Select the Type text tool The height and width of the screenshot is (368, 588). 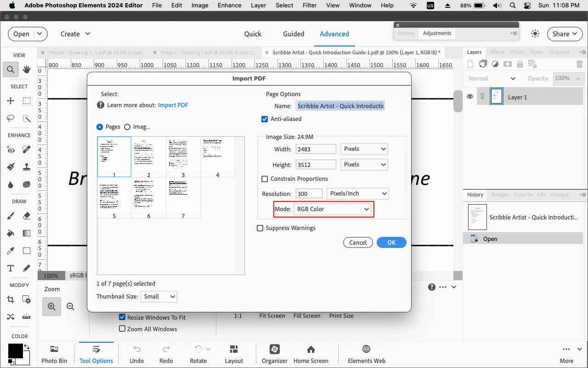click(x=11, y=268)
